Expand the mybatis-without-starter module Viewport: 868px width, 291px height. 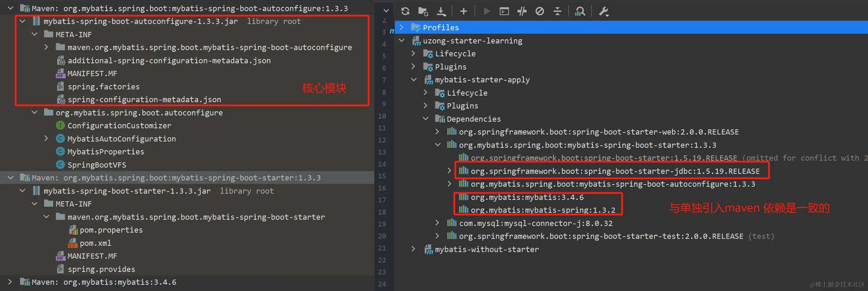(x=413, y=249)
